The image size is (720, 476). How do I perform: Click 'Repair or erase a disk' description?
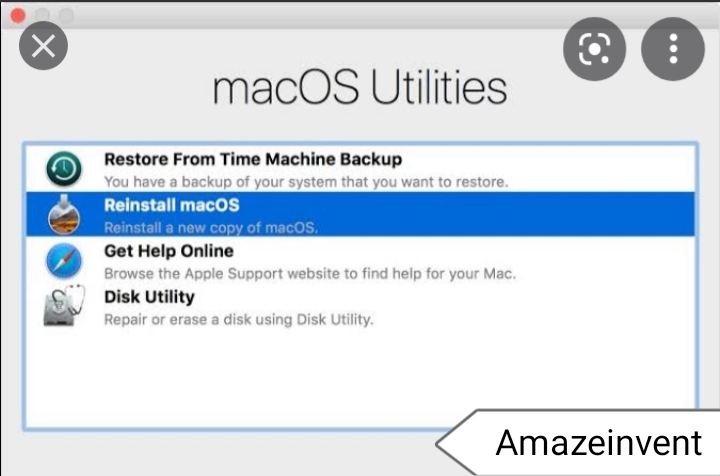point(239,319)
